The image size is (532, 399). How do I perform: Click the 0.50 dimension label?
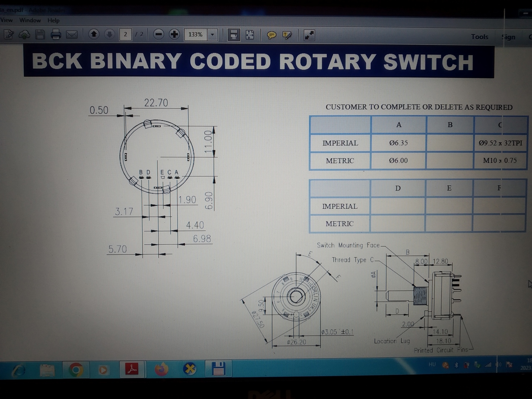99,110
